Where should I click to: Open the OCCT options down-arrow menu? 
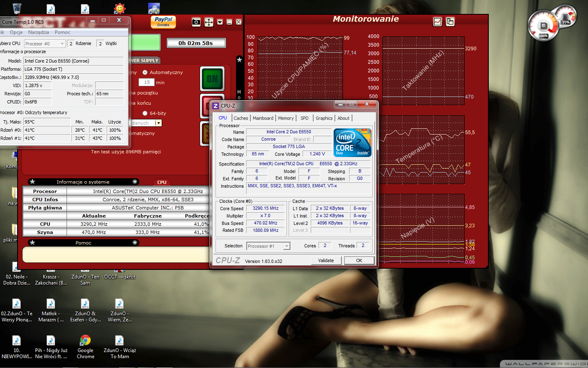coord(220,22)
